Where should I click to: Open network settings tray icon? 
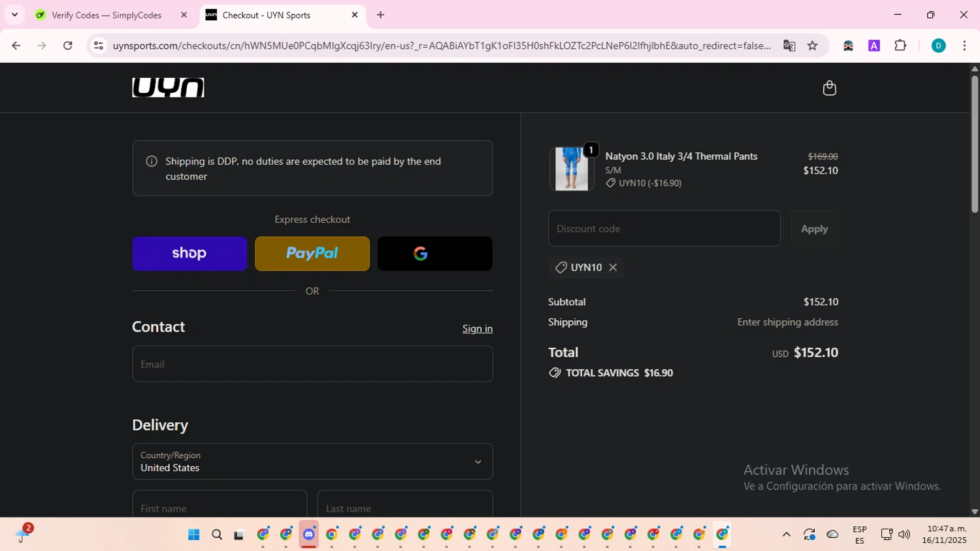(x=887, y=535)
